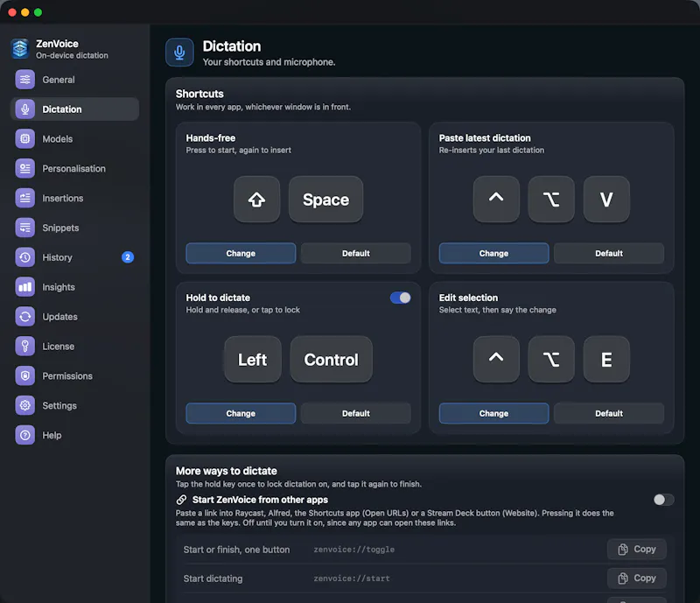
Task: Go to Personalisation in the sidebar
Action: tap(74, 168)
